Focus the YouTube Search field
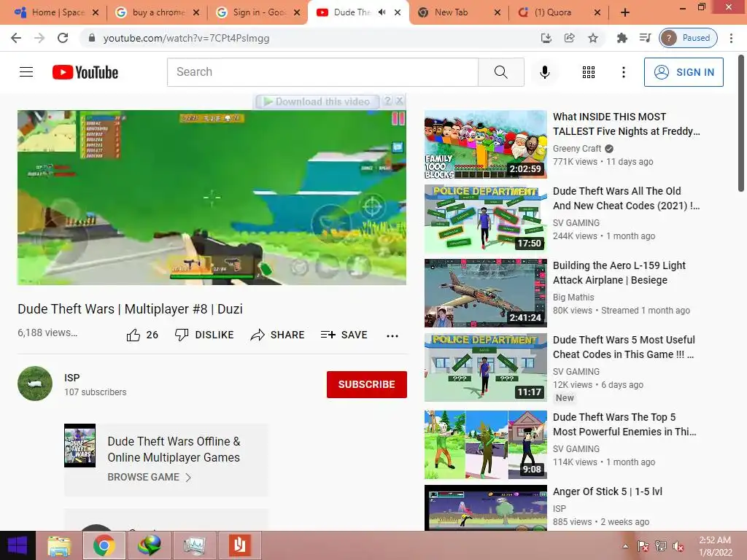The image size is (747, 560). [x=322, y=72]
